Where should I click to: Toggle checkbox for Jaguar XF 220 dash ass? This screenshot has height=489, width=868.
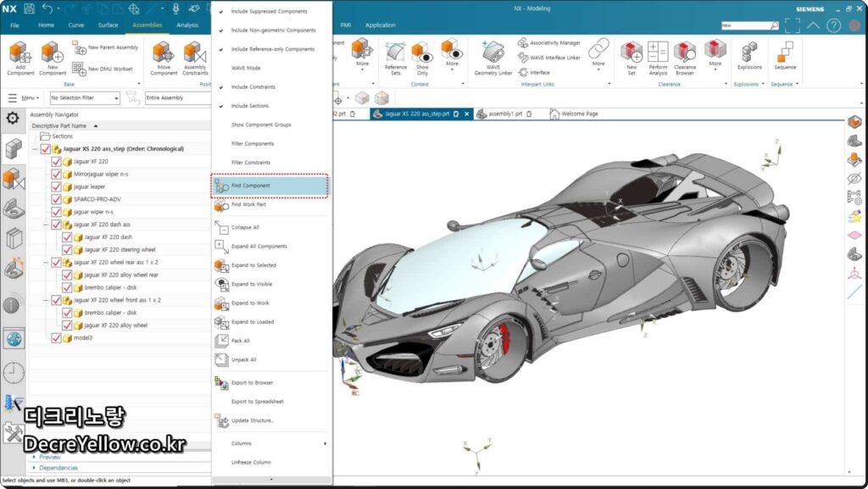click(56, 225)
